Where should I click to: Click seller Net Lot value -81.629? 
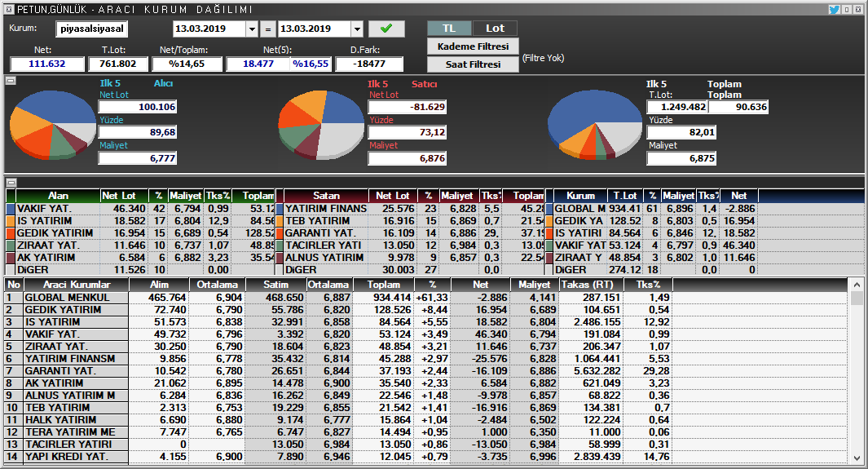[x=408, y=107]
